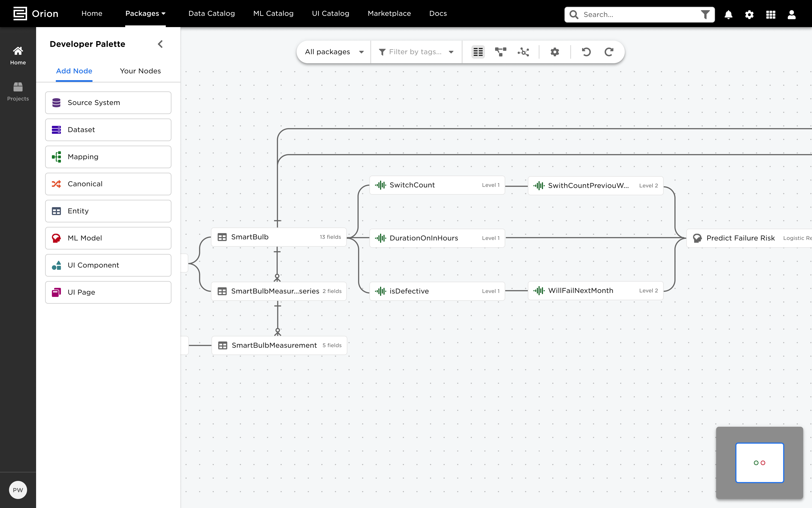This screenshot has height=508, width=812.
Task: Select the Predict Failure Risk model node
Action: click(749, 238)
